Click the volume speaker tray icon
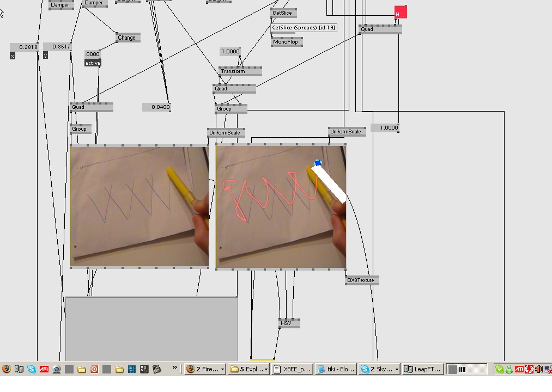552x392 pixels. click(538, 369)
